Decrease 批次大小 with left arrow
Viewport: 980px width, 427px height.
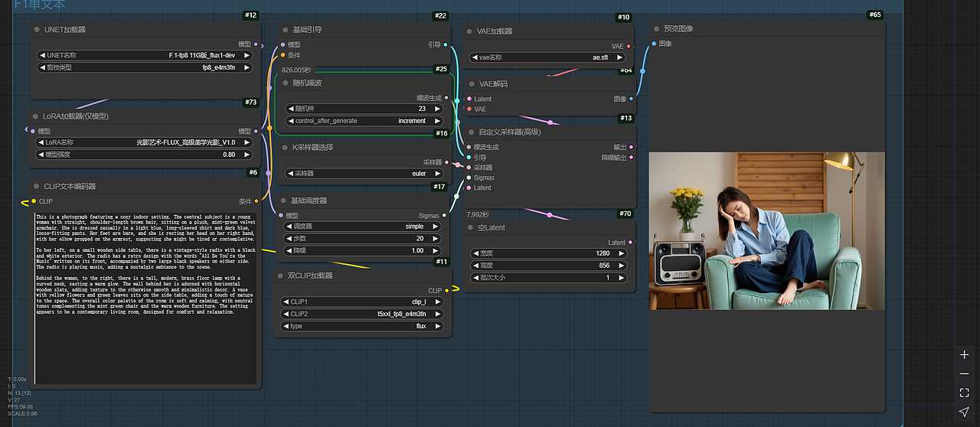(475, 278)
